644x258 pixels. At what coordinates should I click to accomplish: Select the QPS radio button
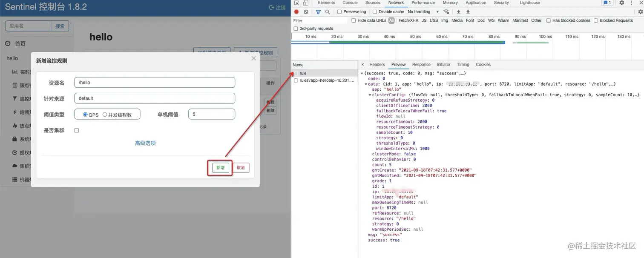click(85, 115)
